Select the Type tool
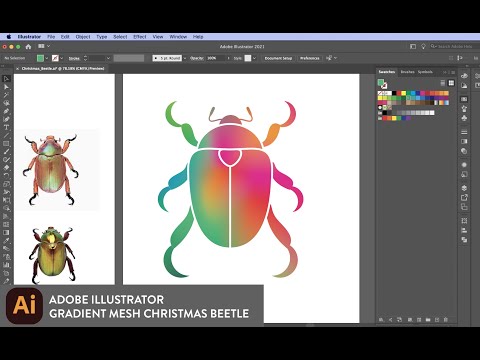This screenshot has width=480, height=360. (x=6, y=127)
